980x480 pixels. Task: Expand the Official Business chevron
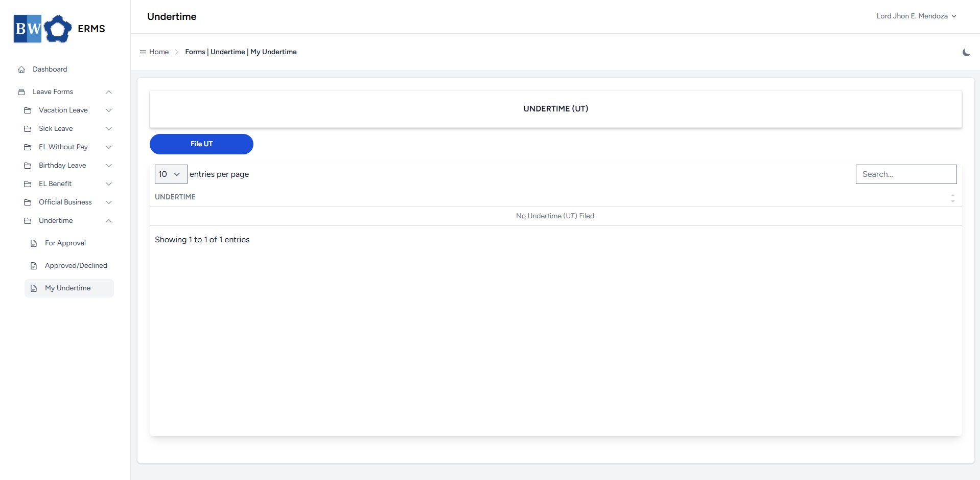pyautogui.click(x=109, y=202)
